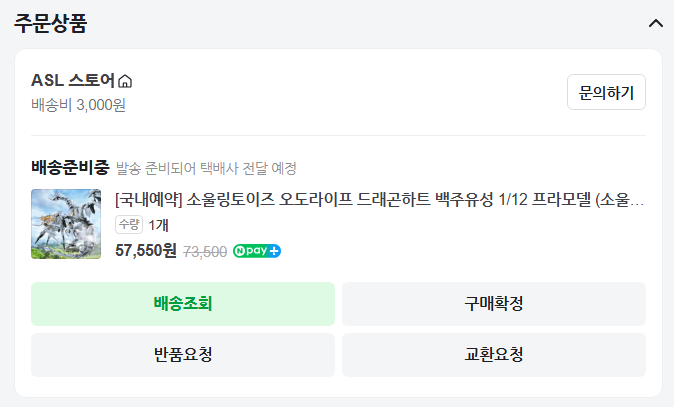
Task: Click the 57,550원 sale price
Action: tap(146, 251)
